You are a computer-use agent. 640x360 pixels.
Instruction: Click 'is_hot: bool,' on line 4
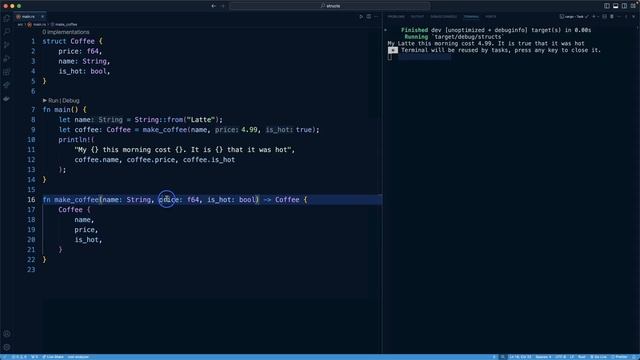[x=84, y=71]
